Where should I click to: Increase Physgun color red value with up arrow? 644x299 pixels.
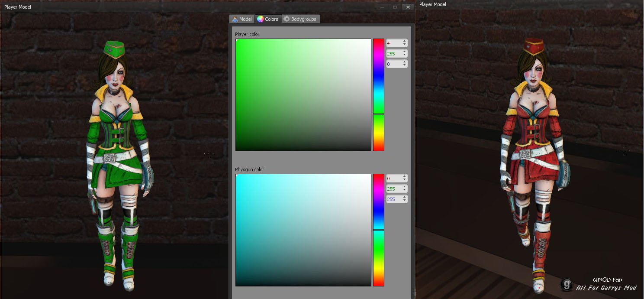405,176
